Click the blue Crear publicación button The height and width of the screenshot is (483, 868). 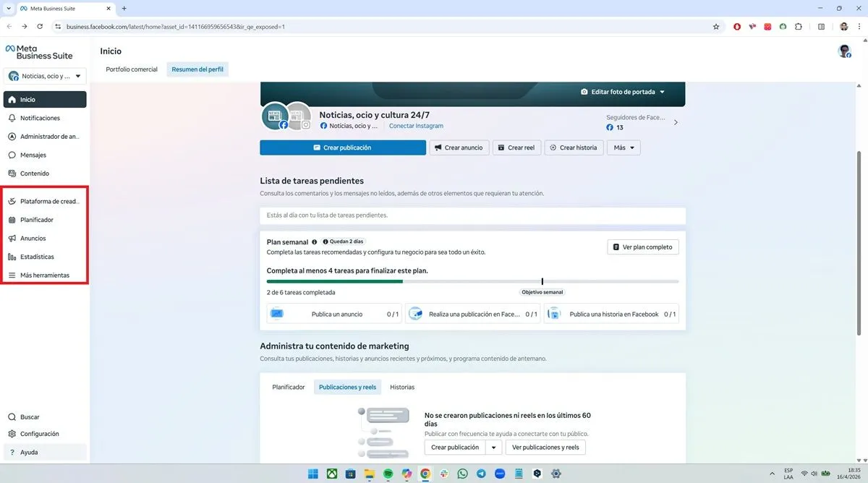[x=343, y=148]
